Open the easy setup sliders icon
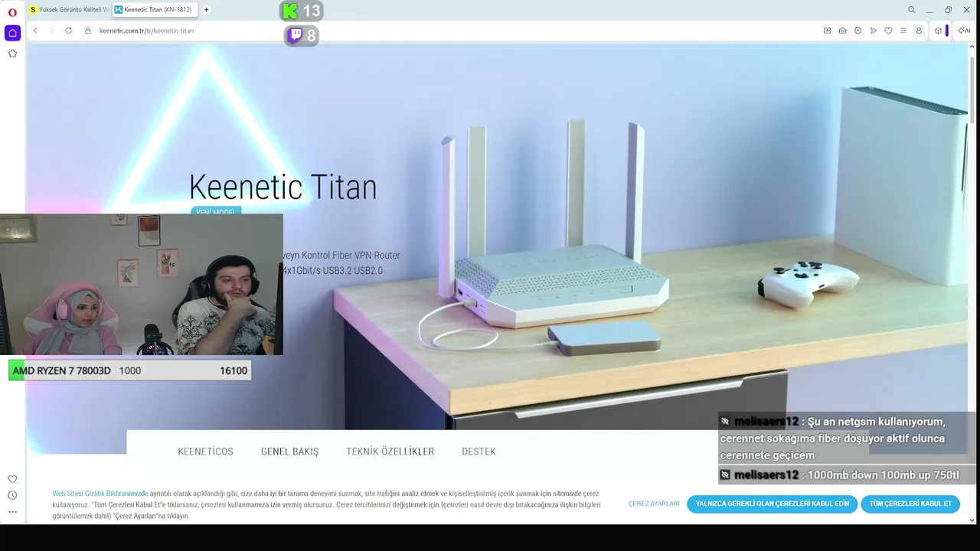980x551 pixels. pyautogui.click(x=903, y=31)
